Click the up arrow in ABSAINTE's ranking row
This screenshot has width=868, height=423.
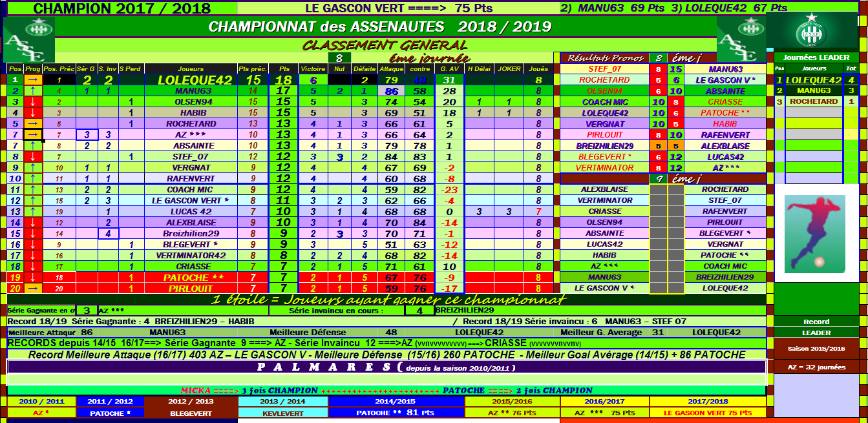tap(32, 146)
